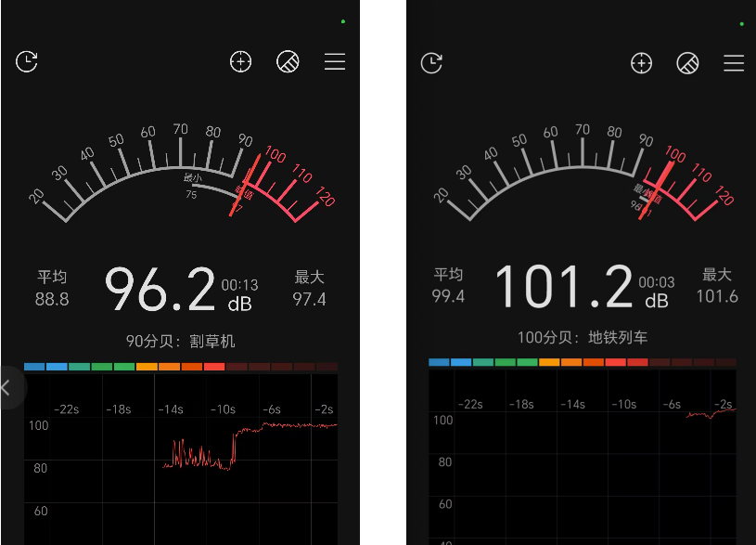This screenshot has height=545, width=756.
Task: Click the color level bar above割草机 chart
Action: [180, 367]
